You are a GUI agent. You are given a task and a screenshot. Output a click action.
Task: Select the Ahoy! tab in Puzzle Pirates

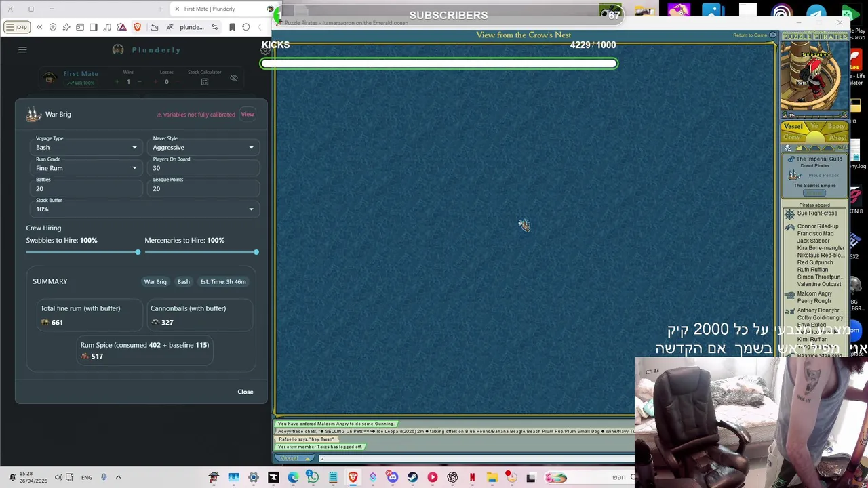(838, 138)
